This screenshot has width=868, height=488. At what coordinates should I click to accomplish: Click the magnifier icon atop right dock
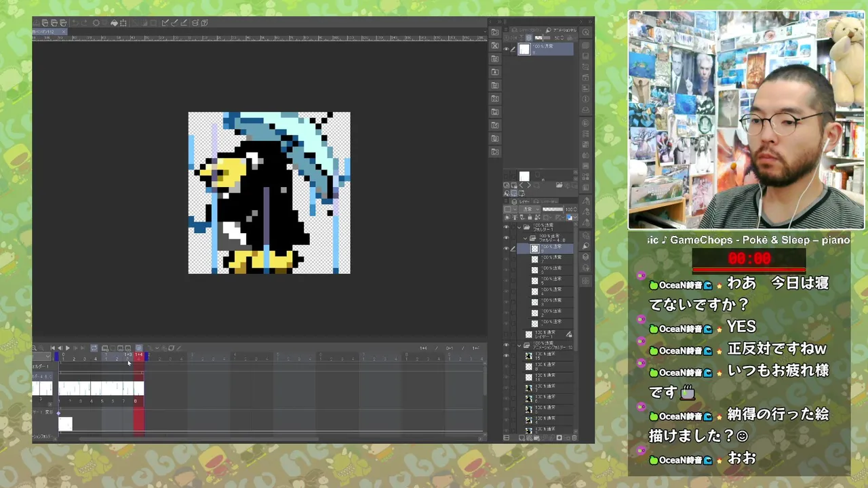pyautogui.click(x=586, y=32)
